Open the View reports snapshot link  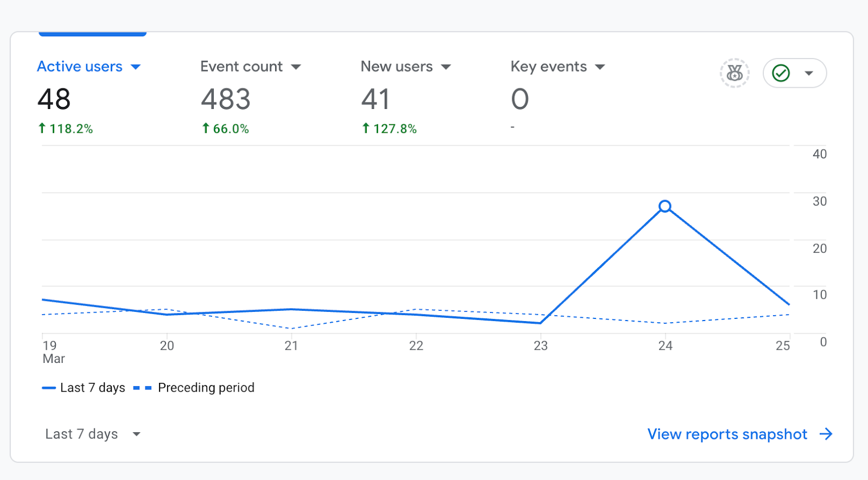pyautogui.click(x=727, y=434)
